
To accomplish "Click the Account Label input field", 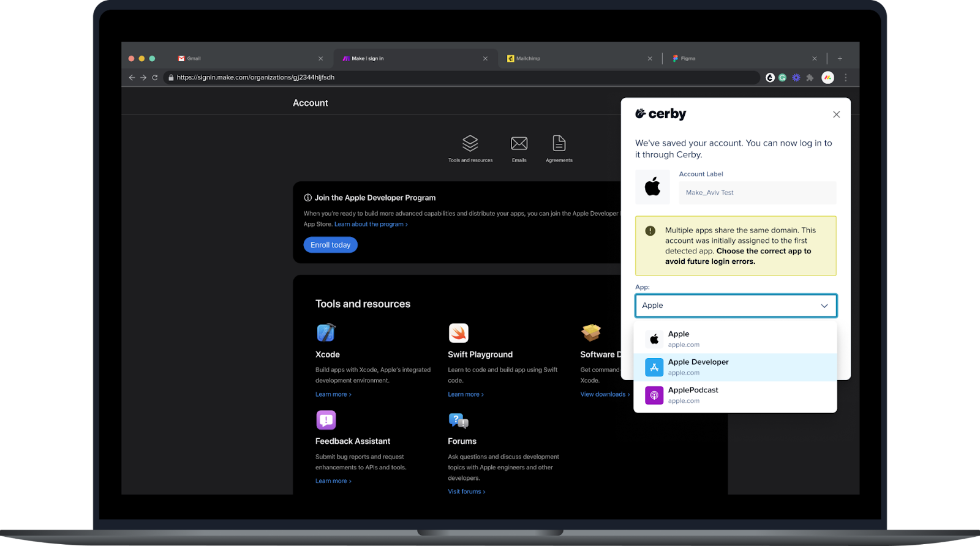I will pyautogui.click(x=758, y=193).
